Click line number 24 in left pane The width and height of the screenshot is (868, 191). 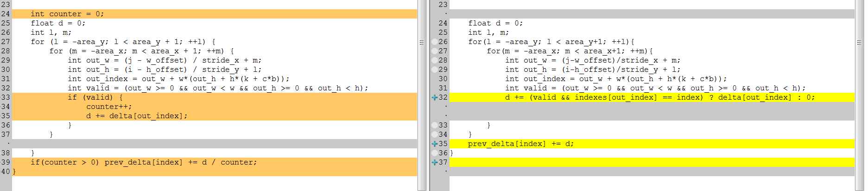pyautogui.click(x=6, y=14)
